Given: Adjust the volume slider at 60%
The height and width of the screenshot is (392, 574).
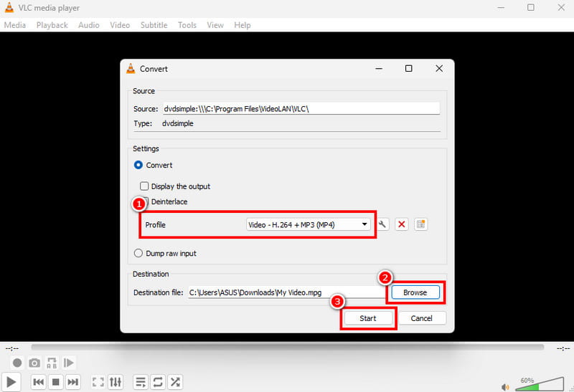Looking at the screenshot, I should (540, 384).
